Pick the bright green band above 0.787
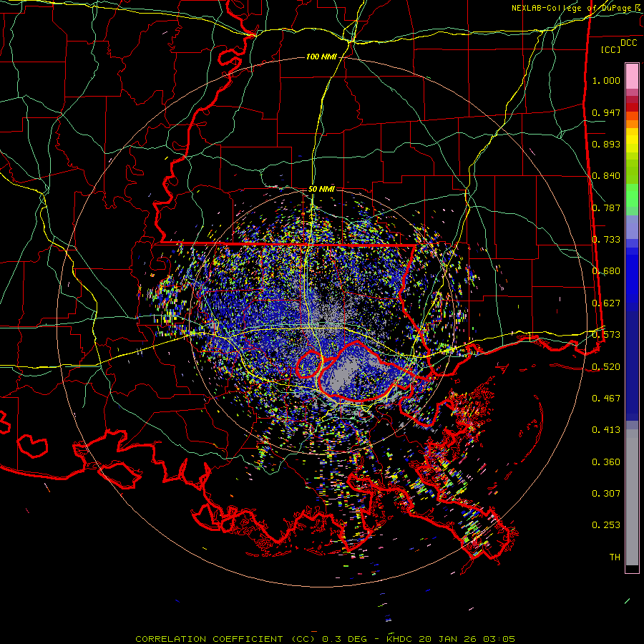The image size is (644, 644). click(632, 195)
